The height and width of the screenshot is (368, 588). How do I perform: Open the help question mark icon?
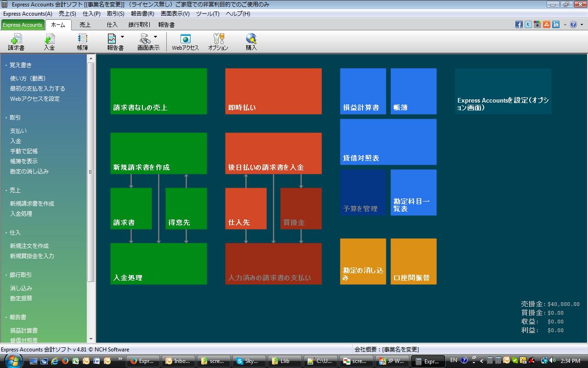(573, 24)
